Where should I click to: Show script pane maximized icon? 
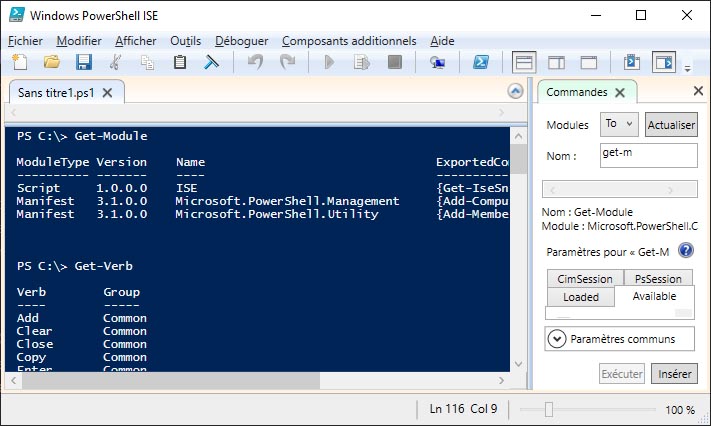pyautogui.click(x=589, y=62)
